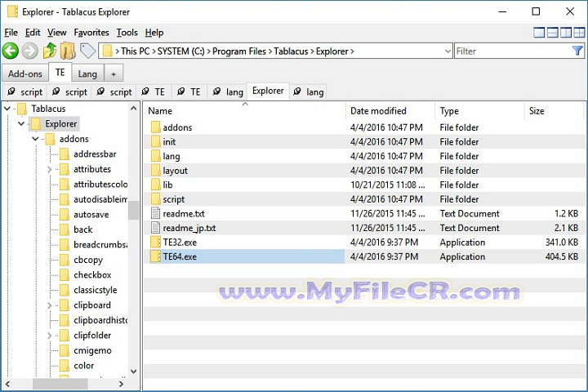588x392 pixels.
Task: Click the layout folder icon in file list
Action: point(155,171)
